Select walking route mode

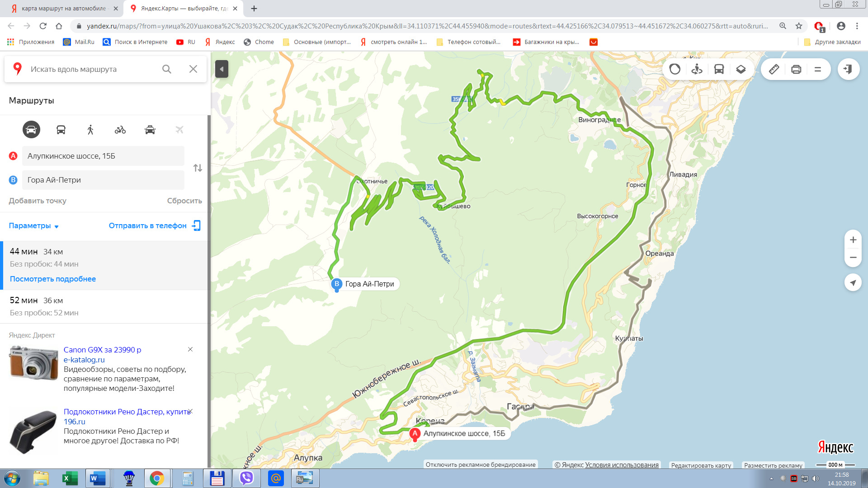[90, 130]
